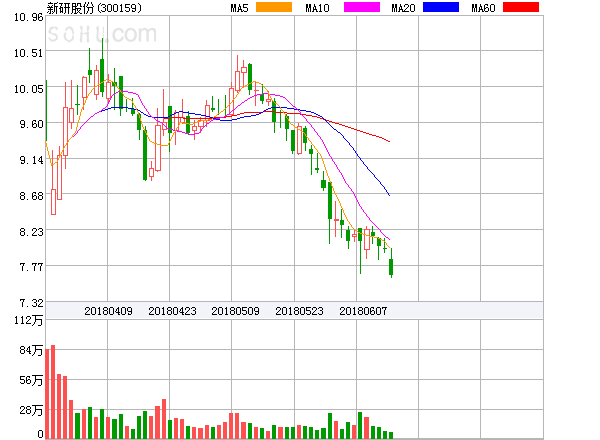This screenshot has width=600, height=440.
Task: Click the 10.51 price axis label
Action: pos(29,53)
